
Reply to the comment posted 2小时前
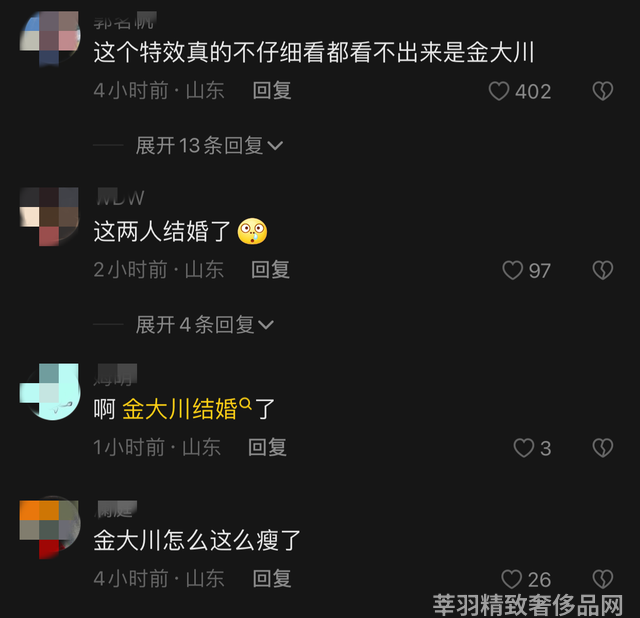(x=271, y=270)
